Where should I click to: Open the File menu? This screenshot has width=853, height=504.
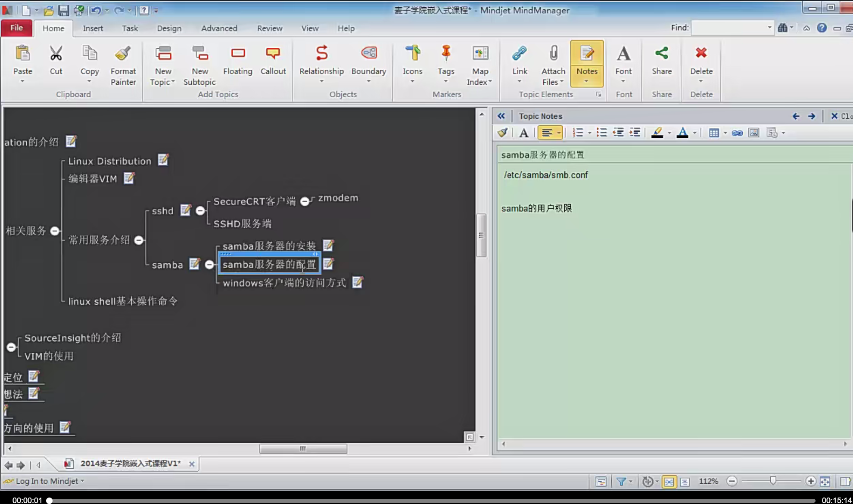pos(16,28)
